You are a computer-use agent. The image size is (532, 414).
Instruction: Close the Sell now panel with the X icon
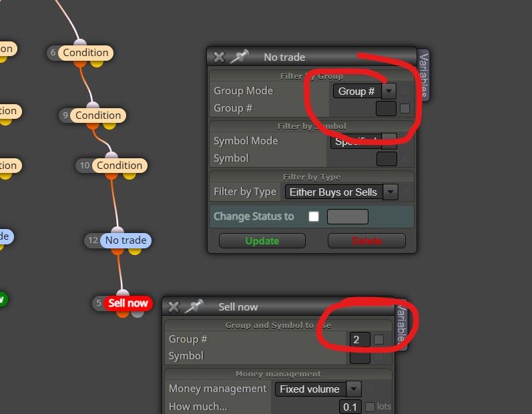[174, 306]
